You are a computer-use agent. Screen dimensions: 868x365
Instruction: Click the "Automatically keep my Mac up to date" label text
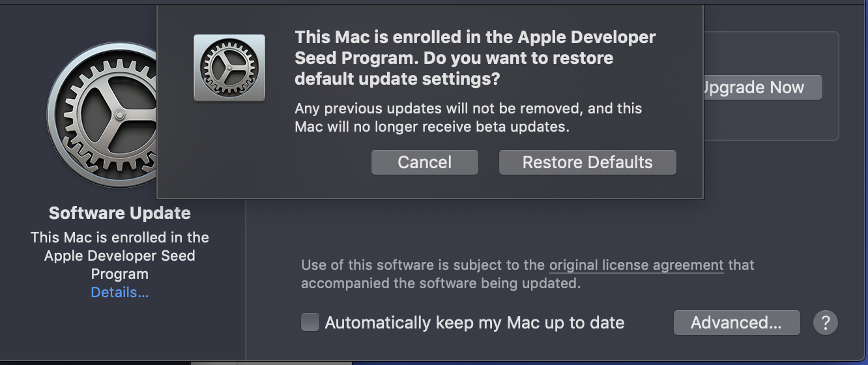point(474,323)
